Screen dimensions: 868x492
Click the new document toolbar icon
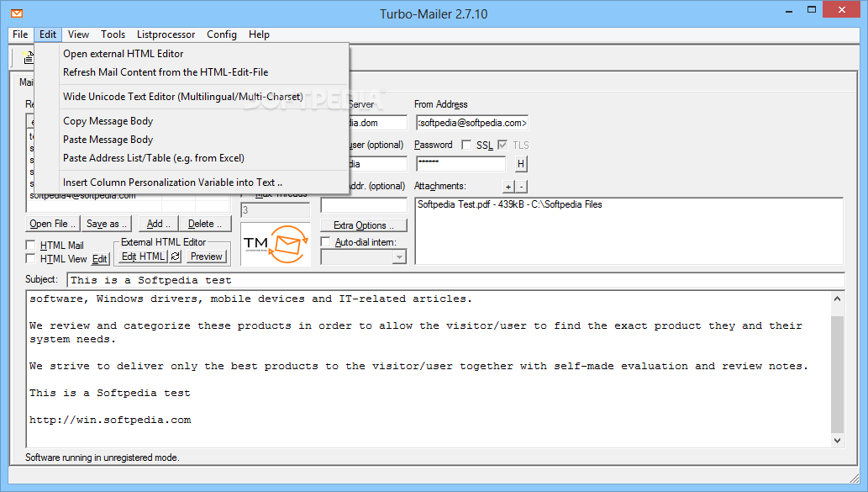[28, 57]
